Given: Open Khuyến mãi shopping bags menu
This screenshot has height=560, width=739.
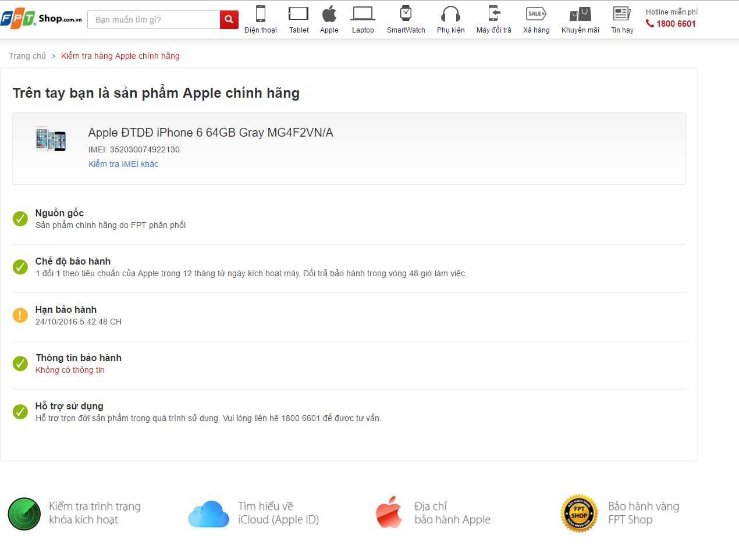Looking at the screenshot, I should (580, 14).
